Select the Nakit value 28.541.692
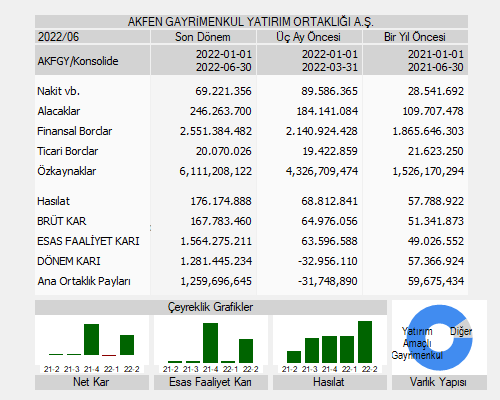500x400 pixels. [x=436, y=91]
